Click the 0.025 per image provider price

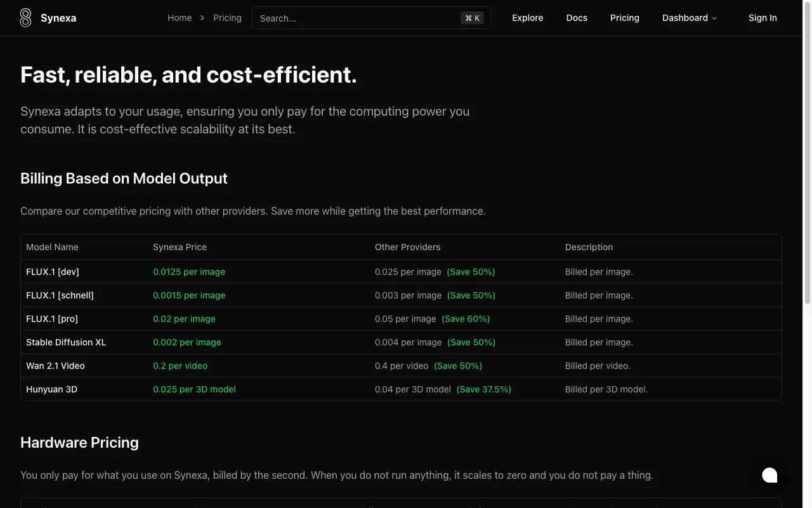(408, 272)
